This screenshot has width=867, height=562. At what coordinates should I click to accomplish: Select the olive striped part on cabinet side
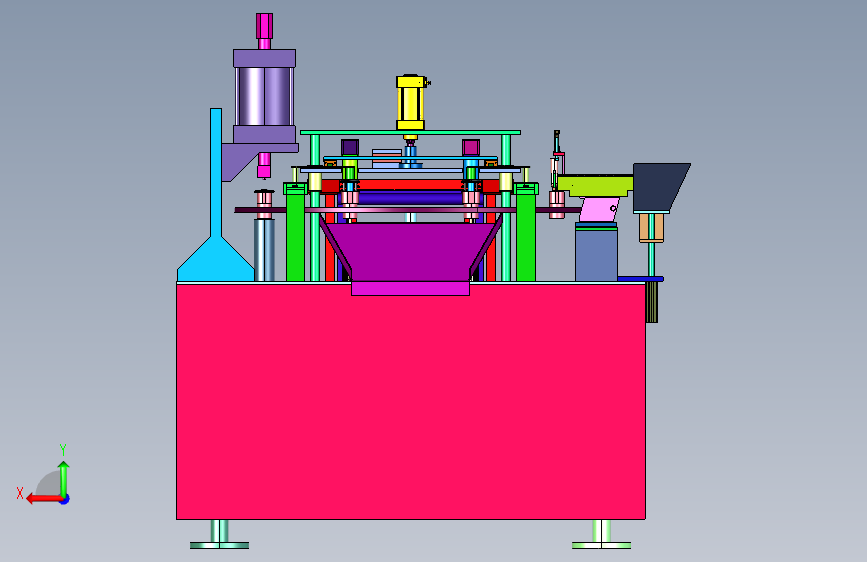[651, 302]
